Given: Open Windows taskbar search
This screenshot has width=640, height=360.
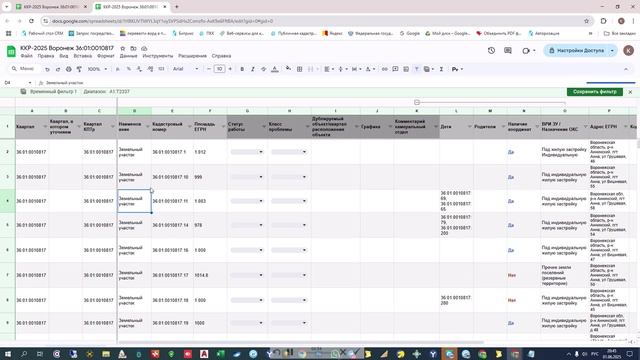Looking at the screenshot, I should pos(24,354).
